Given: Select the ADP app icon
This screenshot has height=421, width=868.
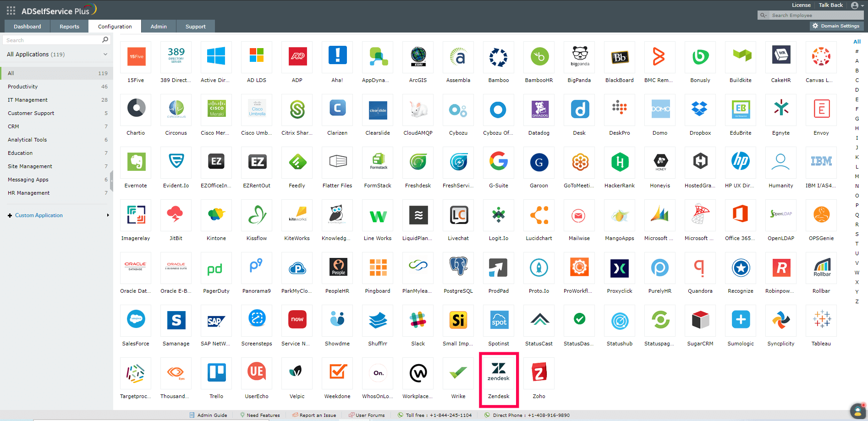Looking at the screenshot, I should coord(297,57).
